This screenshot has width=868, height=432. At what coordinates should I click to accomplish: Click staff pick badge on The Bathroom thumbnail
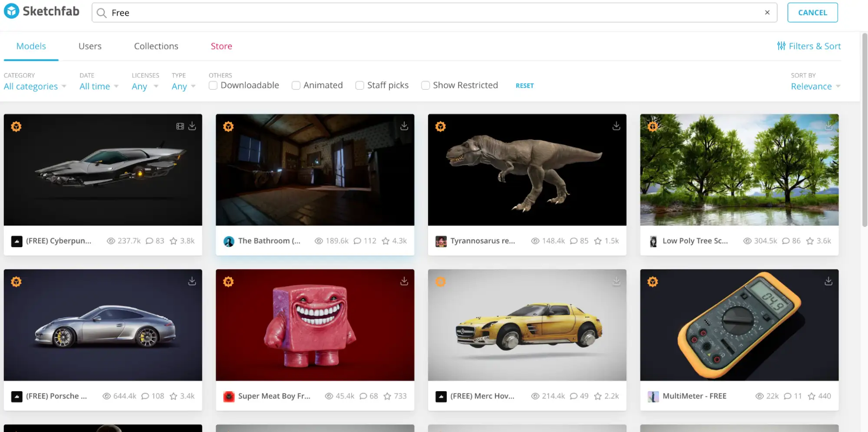click(228, 127)
